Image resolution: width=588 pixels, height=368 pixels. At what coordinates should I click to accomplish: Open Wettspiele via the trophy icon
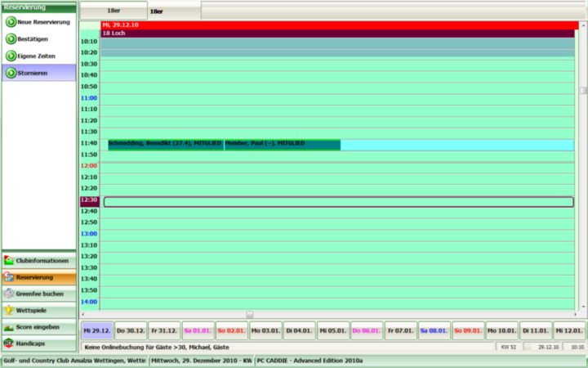(9, 310)
